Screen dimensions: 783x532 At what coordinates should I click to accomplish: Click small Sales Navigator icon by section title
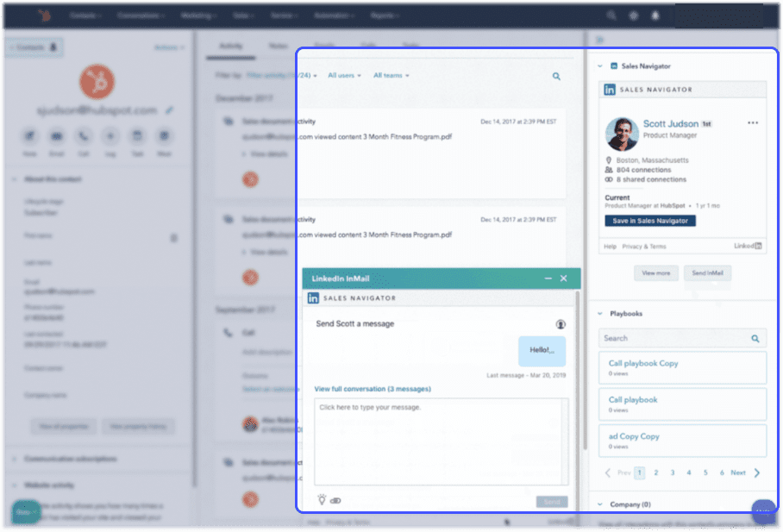point(614,66)
